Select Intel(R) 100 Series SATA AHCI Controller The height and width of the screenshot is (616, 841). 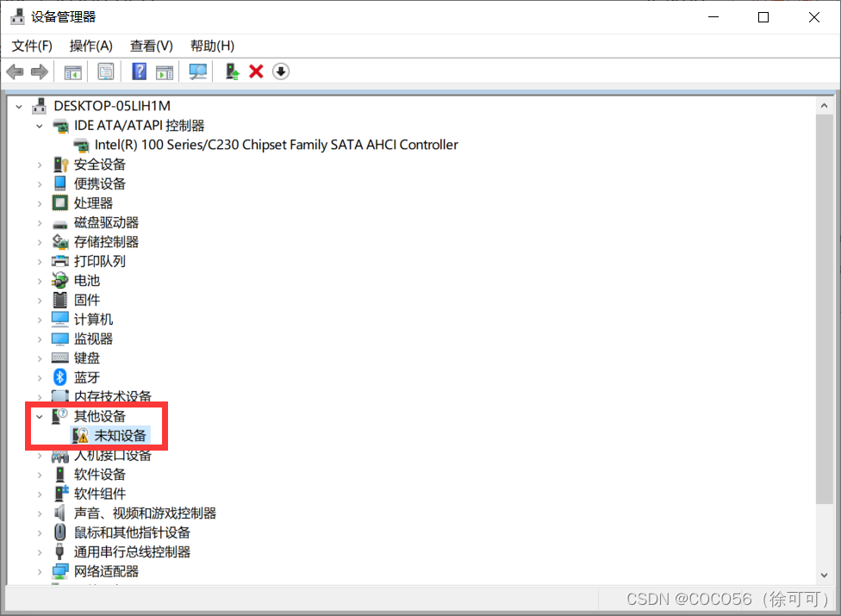pos(277,145)
